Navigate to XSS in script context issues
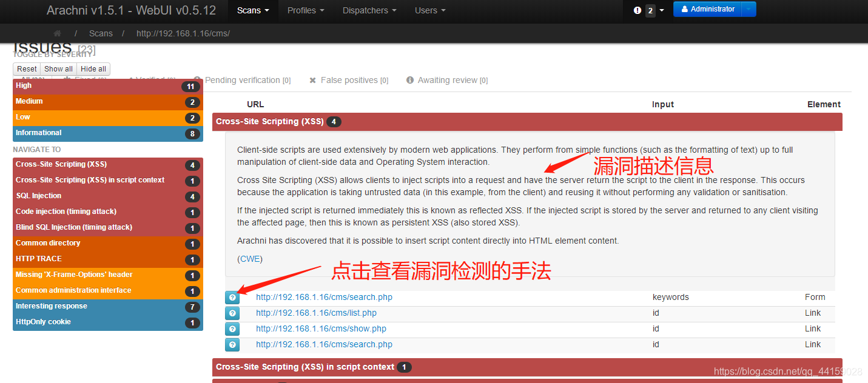 [x=108, y=181]
